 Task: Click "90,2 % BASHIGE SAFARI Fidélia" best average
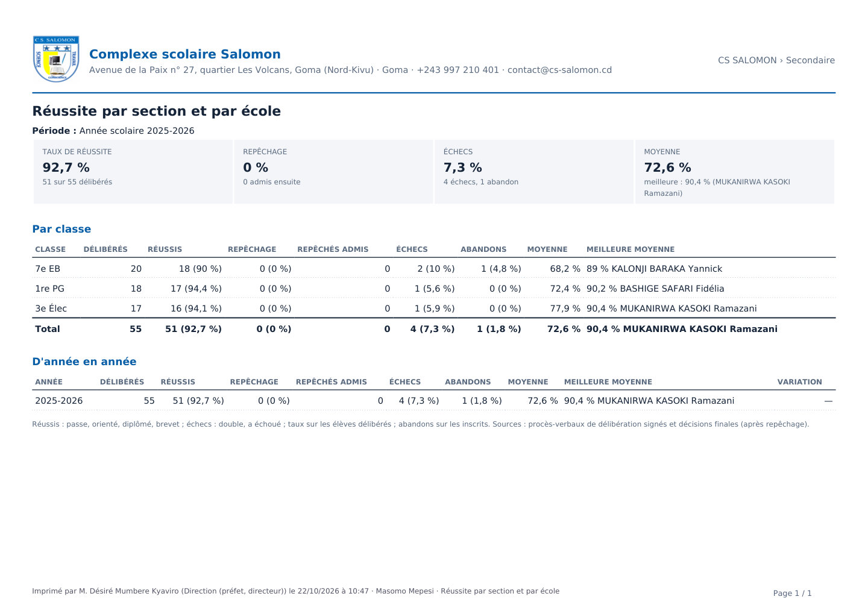pyautogui.click(x=655, y=289)
